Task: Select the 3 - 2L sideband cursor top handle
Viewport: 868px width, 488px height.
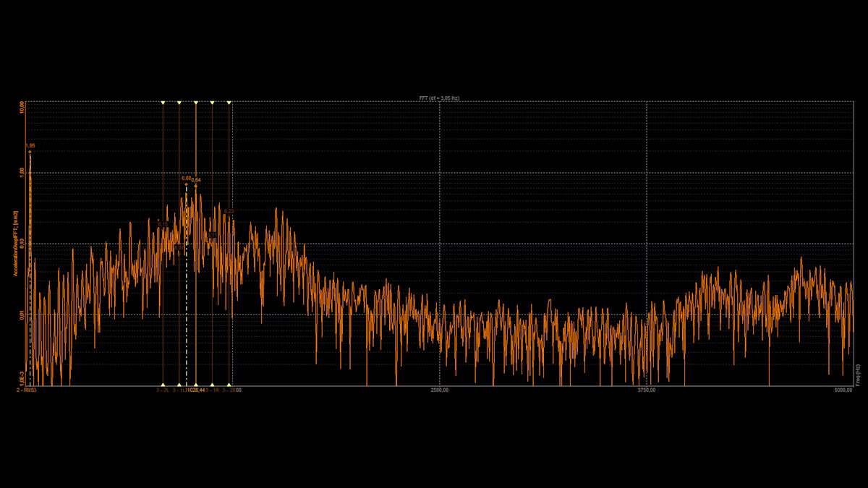Action: tap(163, 103)
